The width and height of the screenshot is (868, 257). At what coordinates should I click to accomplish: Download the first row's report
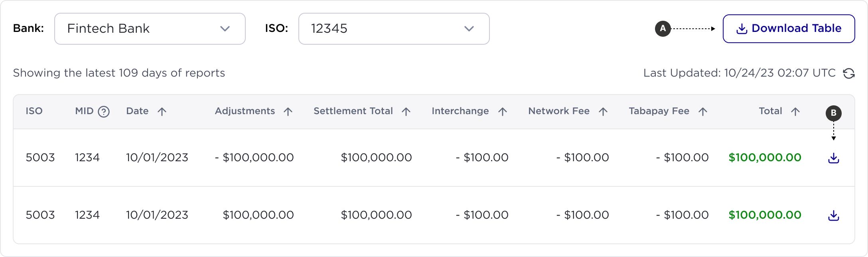tap(833, 158)
